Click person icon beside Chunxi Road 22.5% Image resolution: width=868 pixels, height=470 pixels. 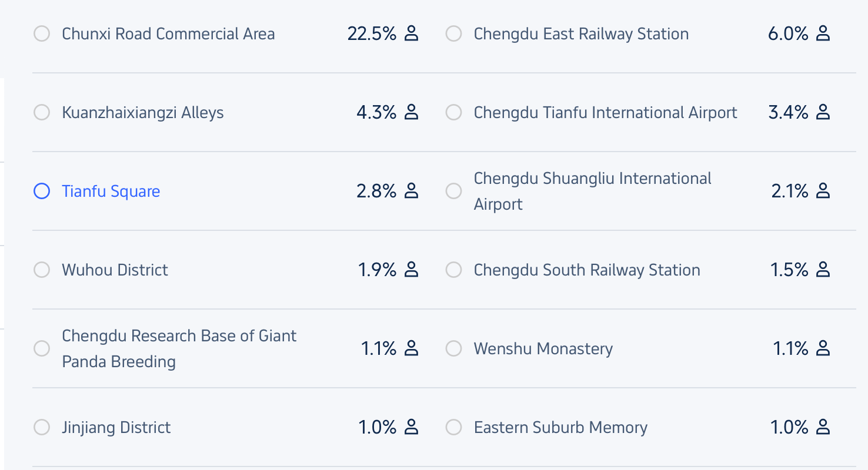pos(412,33)
